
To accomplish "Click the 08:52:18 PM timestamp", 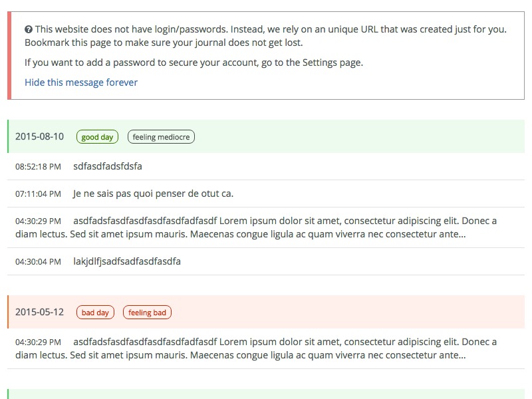I will point(39,167).
